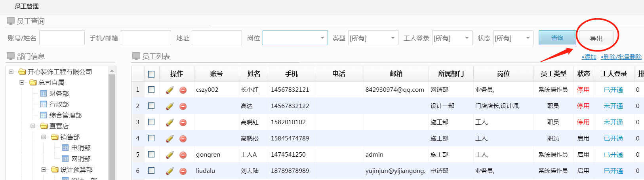Click the 开心装饰工程有限公司 folder icon

22,72
